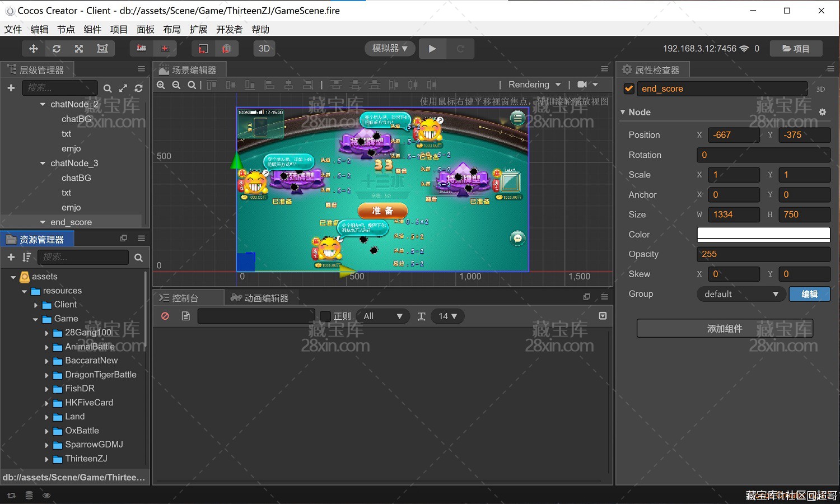Open the 扩展 menu
The height and width of the screenshot is (504, 840).
[198, 29]
